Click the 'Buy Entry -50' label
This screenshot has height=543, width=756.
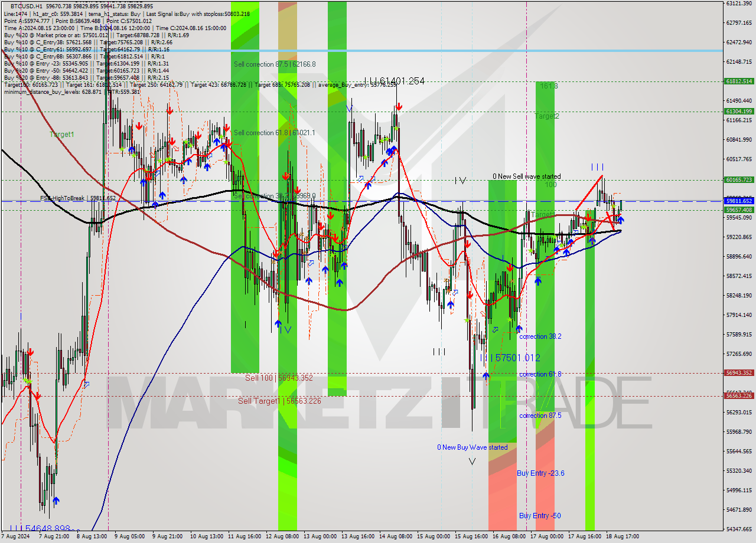[x=540, y=516]
